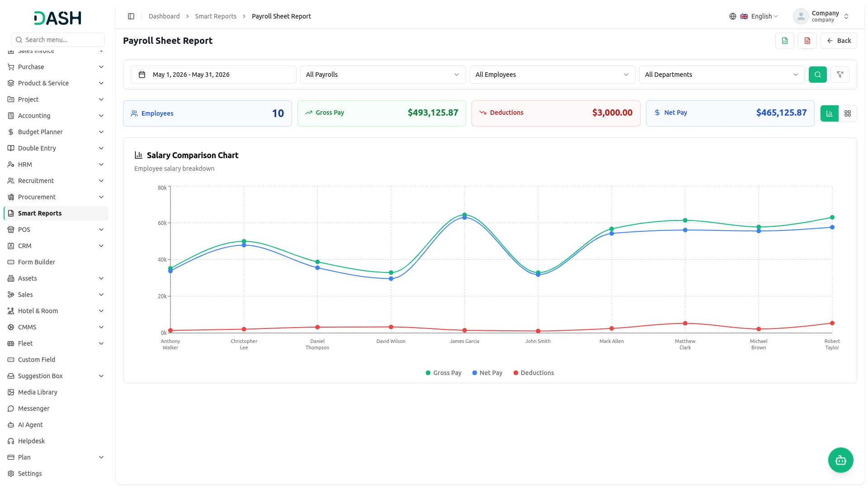Click the CRM icon in sidebar
Viewport: 868px width, 488px height.
pos(11,246)
